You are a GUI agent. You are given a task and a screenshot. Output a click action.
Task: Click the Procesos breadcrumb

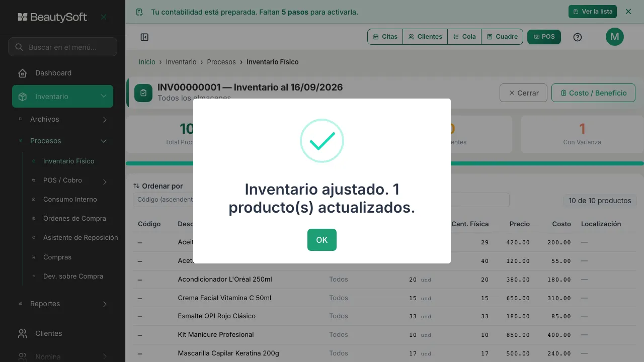(x=221, y=62)
